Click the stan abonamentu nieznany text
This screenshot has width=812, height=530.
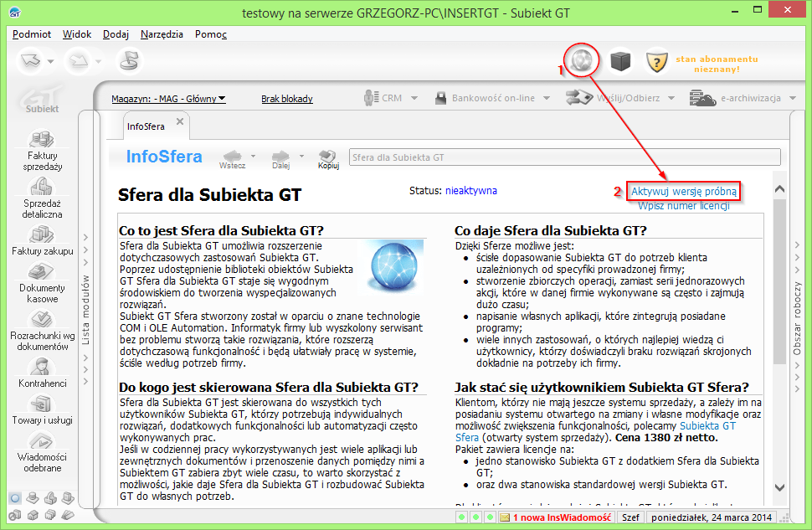[717, 64]
